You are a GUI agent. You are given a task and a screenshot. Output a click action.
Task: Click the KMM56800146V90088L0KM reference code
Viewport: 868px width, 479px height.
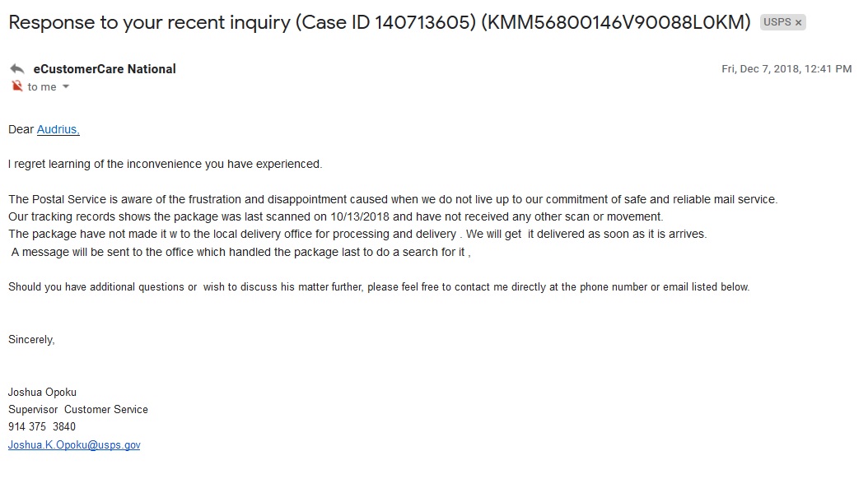616,23
